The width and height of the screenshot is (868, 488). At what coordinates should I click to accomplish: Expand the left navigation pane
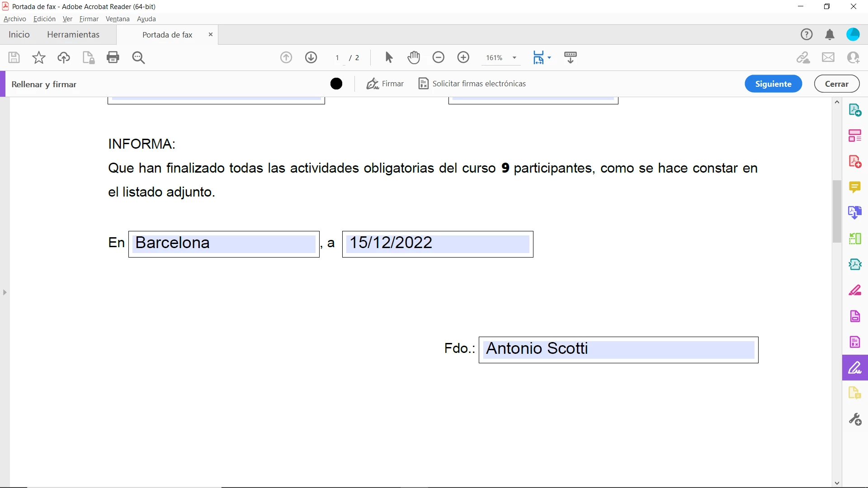(5, 292)
